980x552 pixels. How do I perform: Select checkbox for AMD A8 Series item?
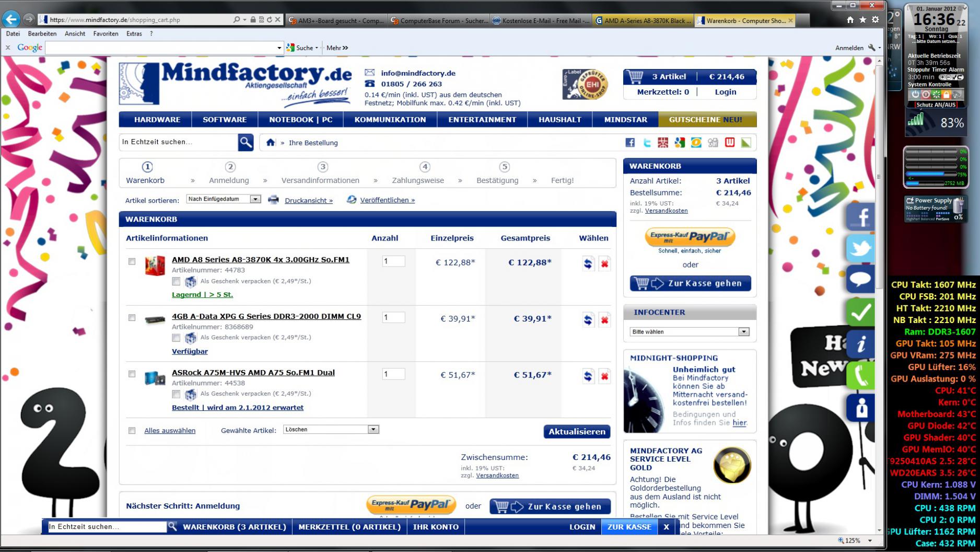132,261
